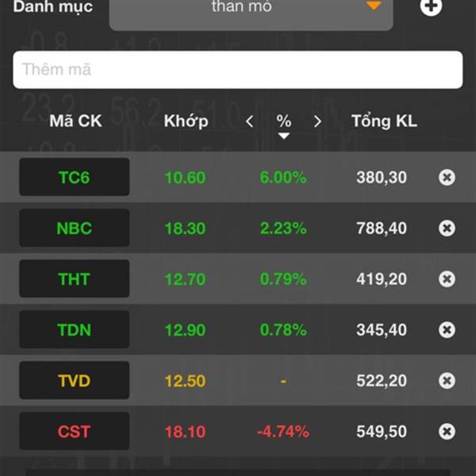Click the orange dropdown arrow

click(x=374, y=6)
